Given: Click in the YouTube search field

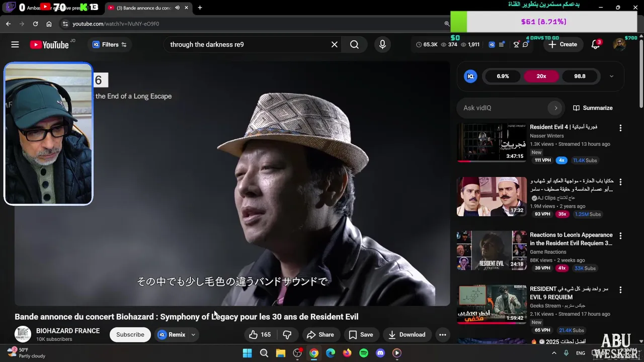Looking at the screenshot, I should [247, 45].
